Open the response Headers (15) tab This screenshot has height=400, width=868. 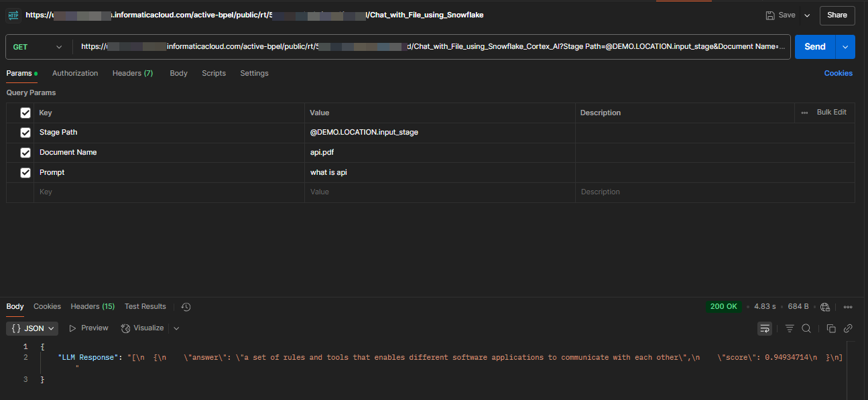coord(92,306)
